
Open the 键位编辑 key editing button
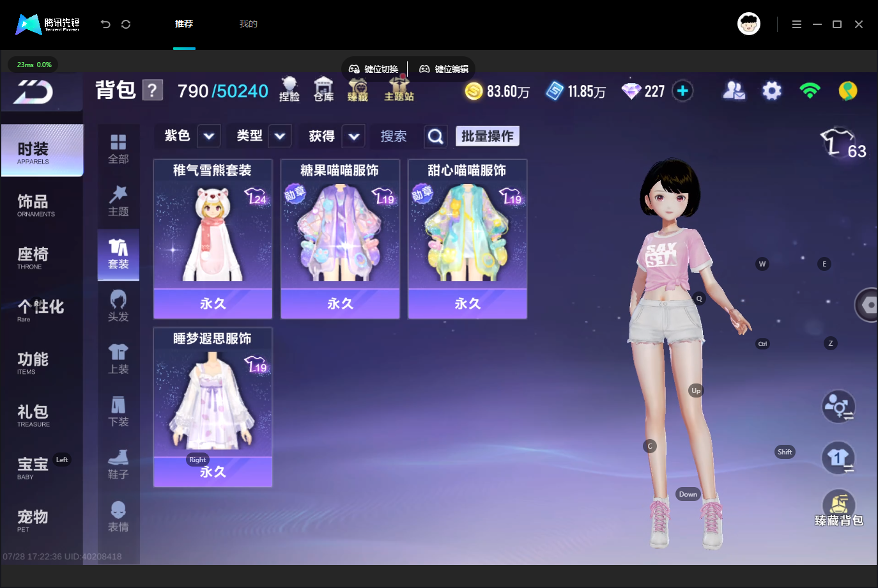tap(444, 69)
